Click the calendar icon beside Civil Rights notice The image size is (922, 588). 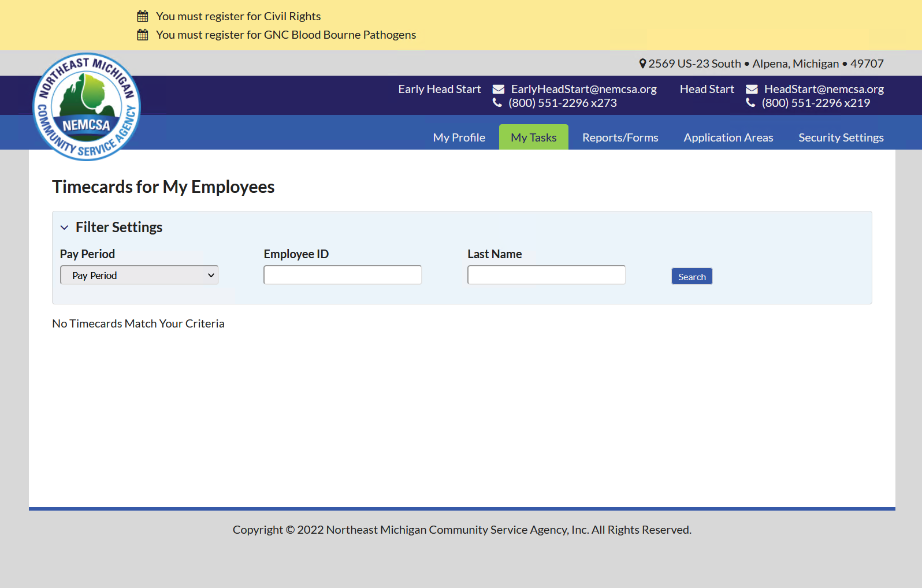click(x=143, y=16)
